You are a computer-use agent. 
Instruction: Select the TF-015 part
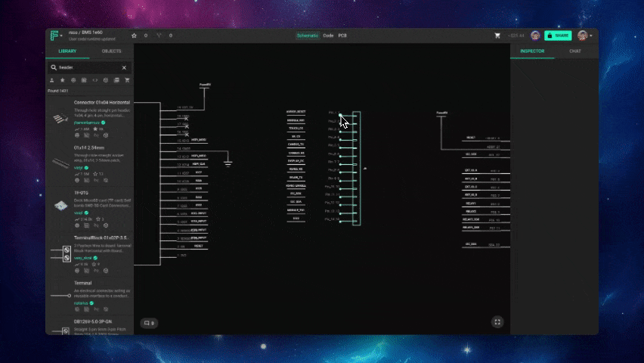pyautogui.click(x=82, y=193)
